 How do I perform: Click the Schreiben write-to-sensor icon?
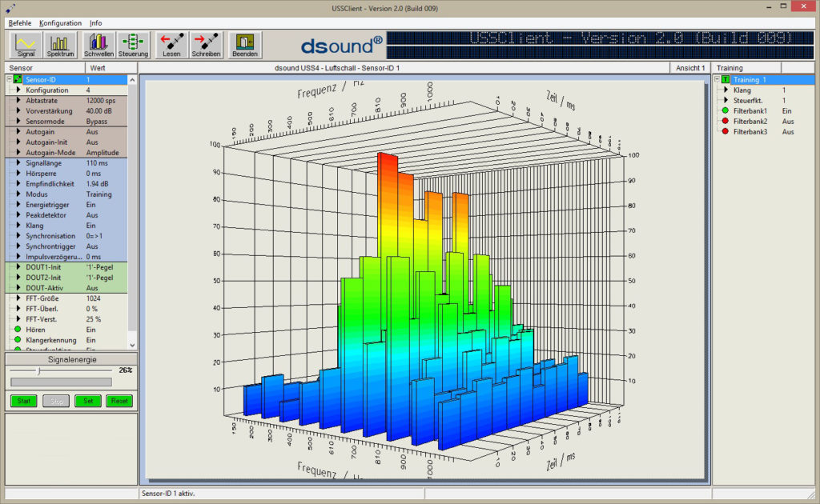206,45
